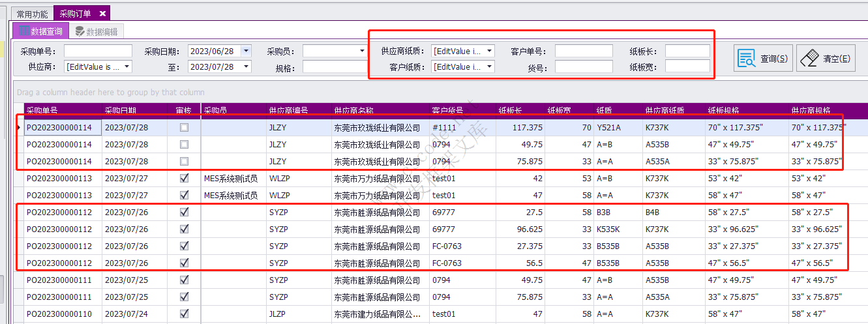The height and width of the screenshot is (324, 868).
Task: Close the 采购订单 tab
Action: 102,13
